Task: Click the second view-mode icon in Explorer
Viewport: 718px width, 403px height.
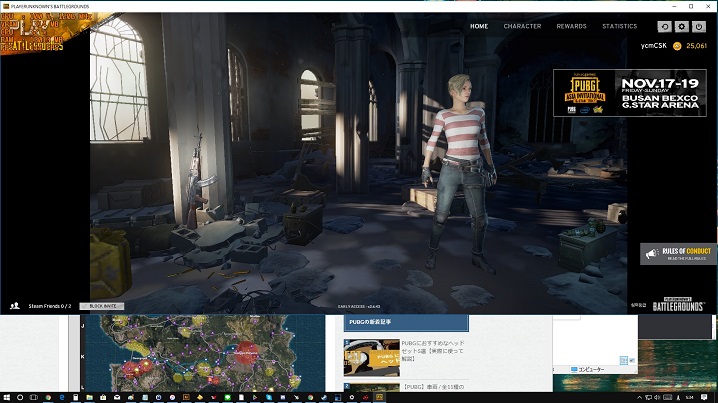Action: pos(632,360)
